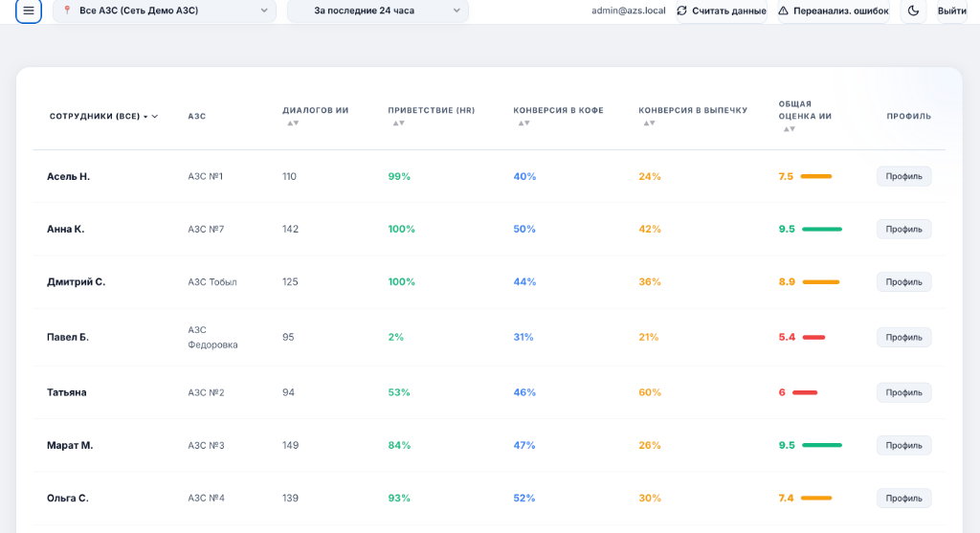The width and height of the screenshot is (980, 533).
Task: Click red rating bar for Павел Б.
Action: coord(813,338)
